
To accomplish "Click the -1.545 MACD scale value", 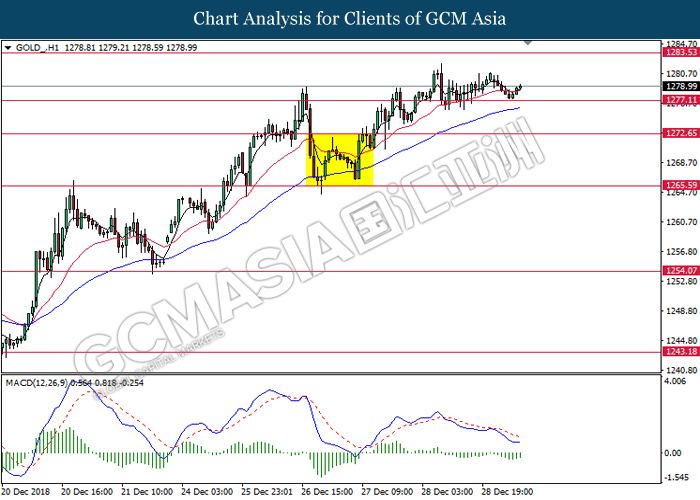I will coord(676,478).
